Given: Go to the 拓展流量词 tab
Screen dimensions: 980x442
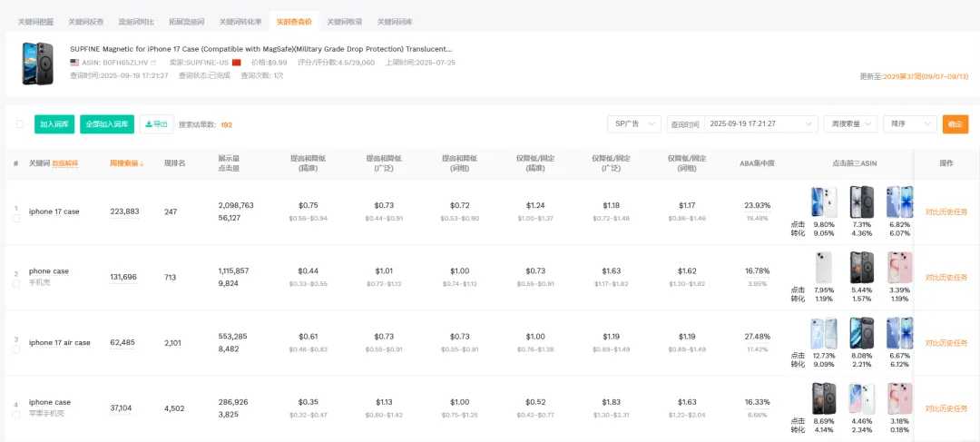Looking at the screenshot, I should 186,22.
